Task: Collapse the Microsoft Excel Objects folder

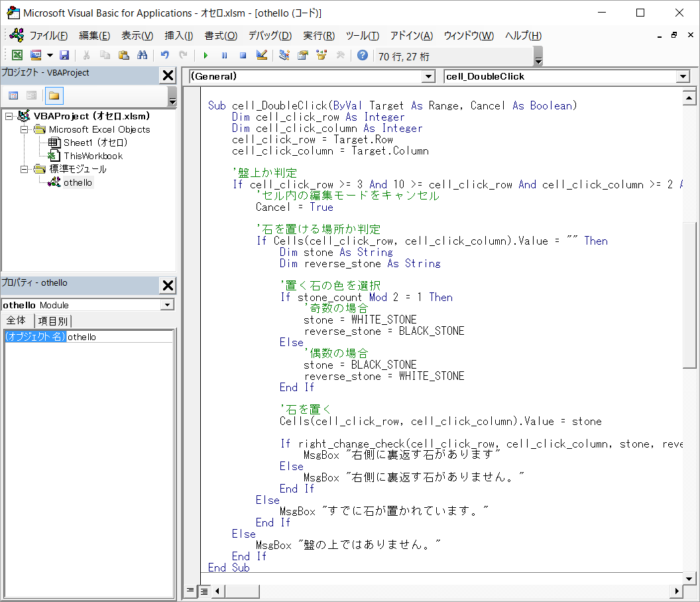Action: (23, 129)
